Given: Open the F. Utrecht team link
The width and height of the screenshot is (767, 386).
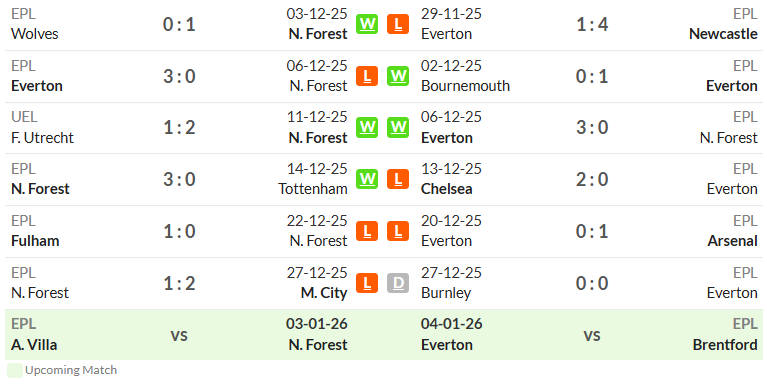Looking at the screenshot, I should pos(42,138).
